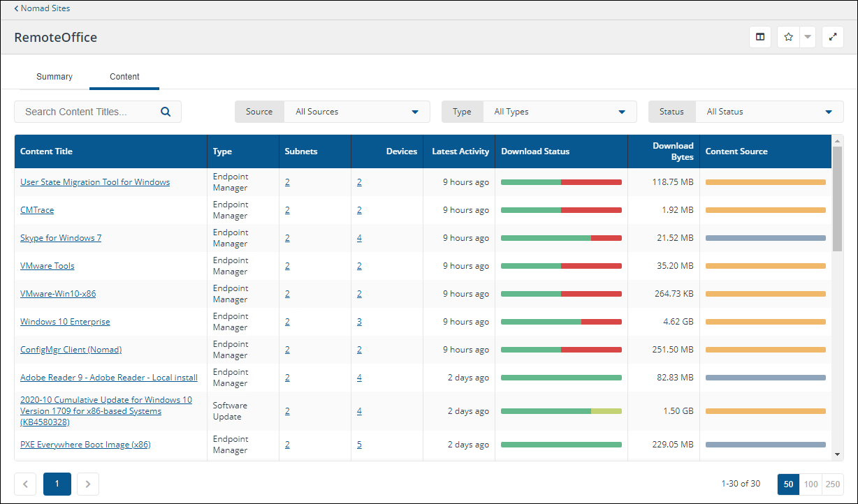Open the split panel layout icon
The image size is (858, 504).
tap(760, 37)
